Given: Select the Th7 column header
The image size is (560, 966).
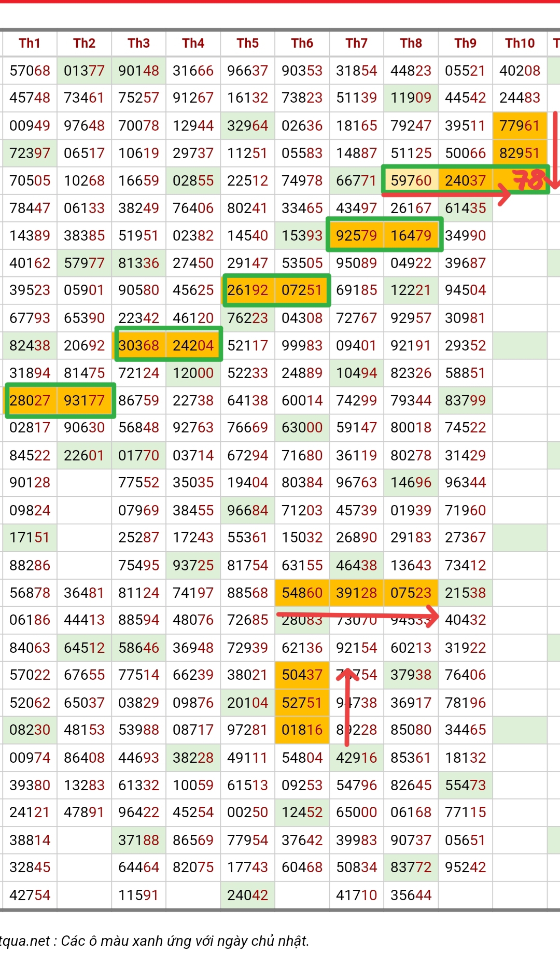Looking at the screenshot, I should tap(356, 43).
